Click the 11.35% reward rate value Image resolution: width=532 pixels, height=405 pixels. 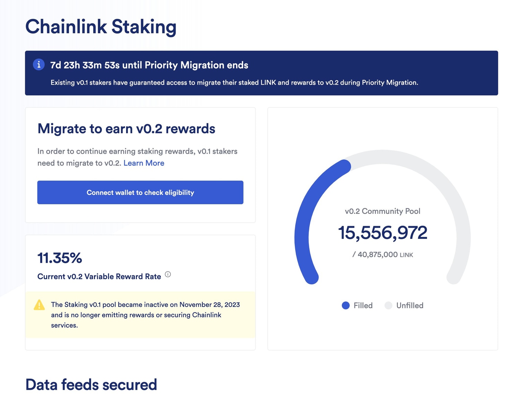click(x=60, y=258)
